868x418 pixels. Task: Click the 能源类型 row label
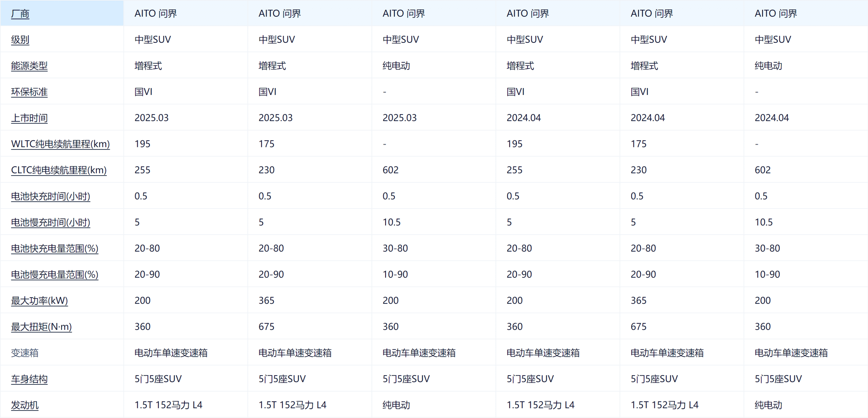click(29, 66)
